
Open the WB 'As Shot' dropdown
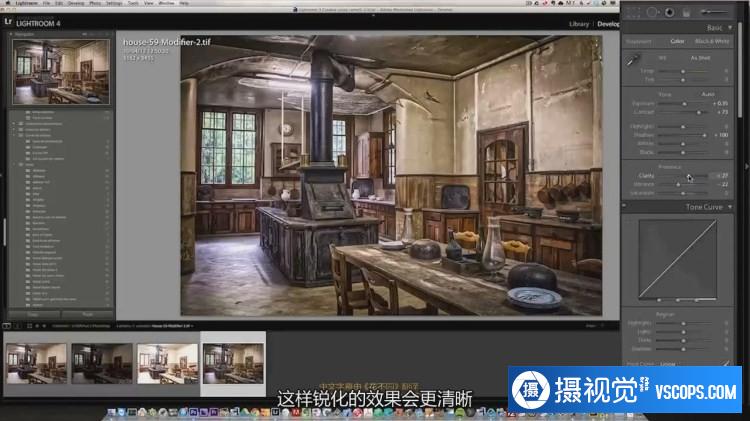tap(700, 58)
